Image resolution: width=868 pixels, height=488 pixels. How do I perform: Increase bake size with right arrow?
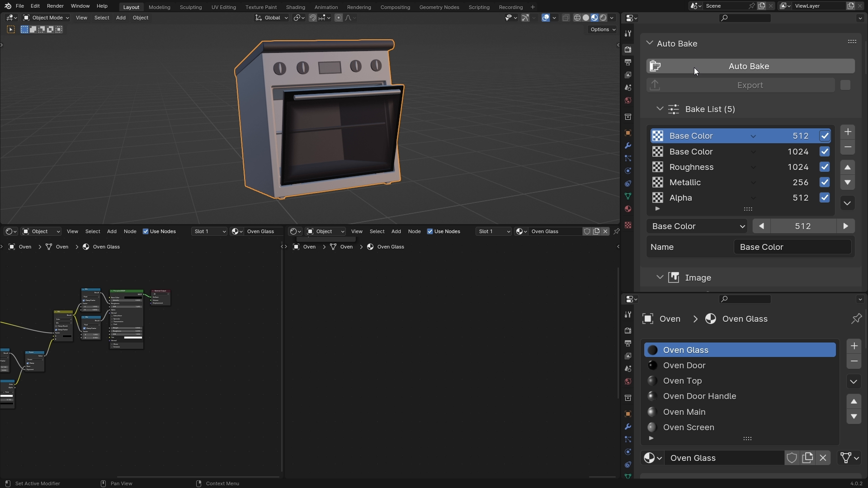point(845,226)
